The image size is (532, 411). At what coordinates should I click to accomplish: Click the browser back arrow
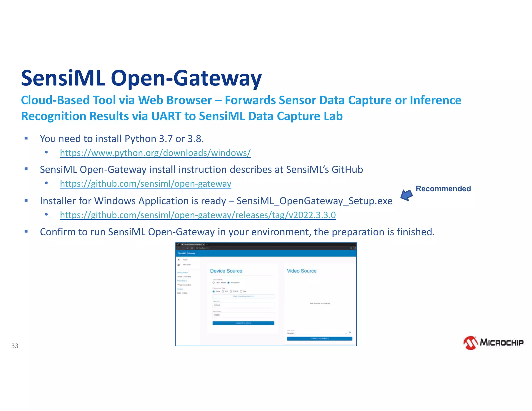click(178, 248)
